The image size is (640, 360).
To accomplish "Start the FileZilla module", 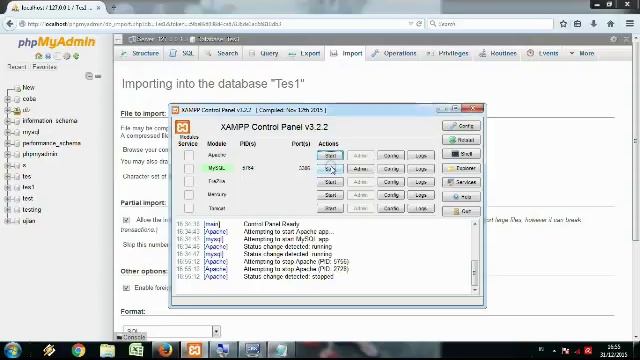I will pos(330,182).
